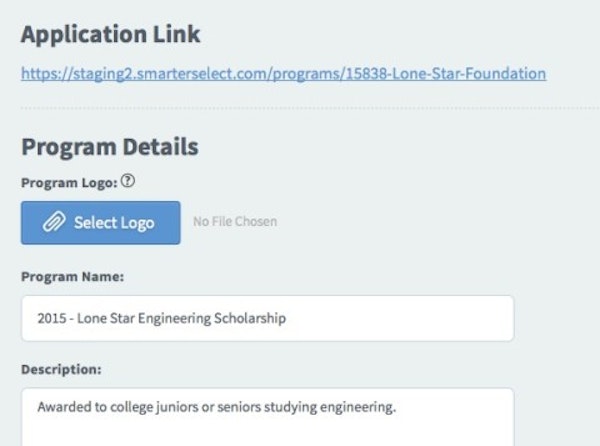The height and width of the screenshot is (446, 600).
Task: Click the paperclip icon on Select Logo
Action: [53, 223]
